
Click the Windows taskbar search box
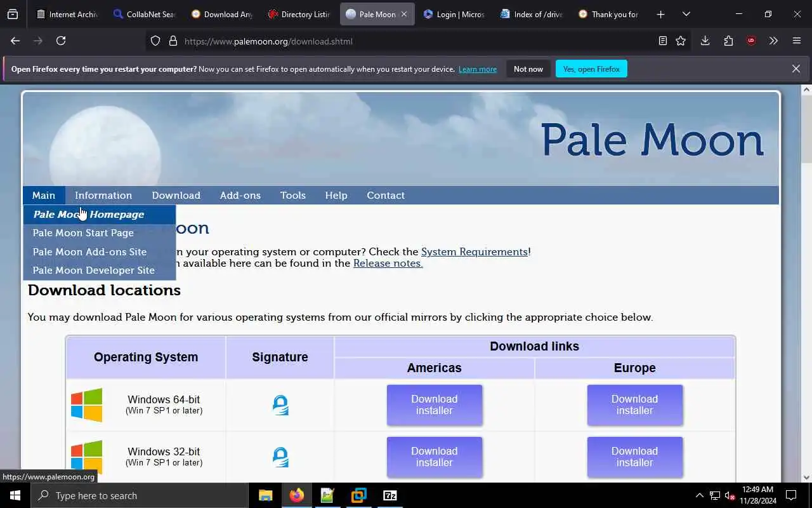pyautogui.click(x=140, y=495)
